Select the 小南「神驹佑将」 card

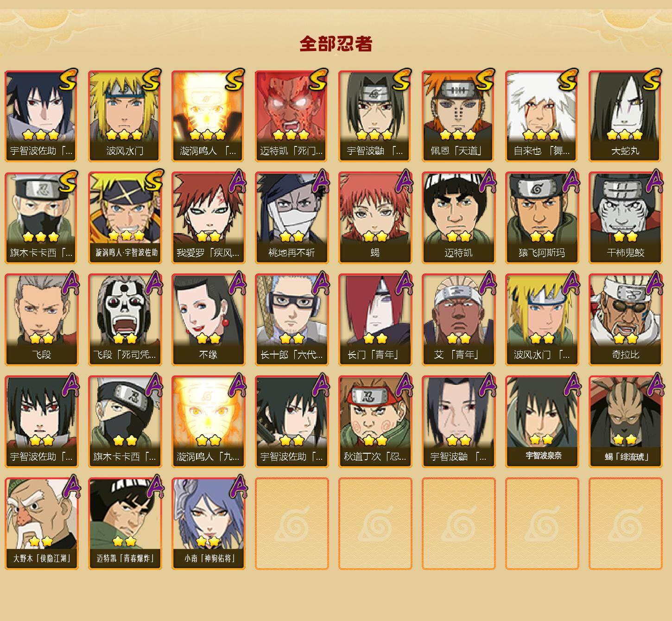point(208,524)
